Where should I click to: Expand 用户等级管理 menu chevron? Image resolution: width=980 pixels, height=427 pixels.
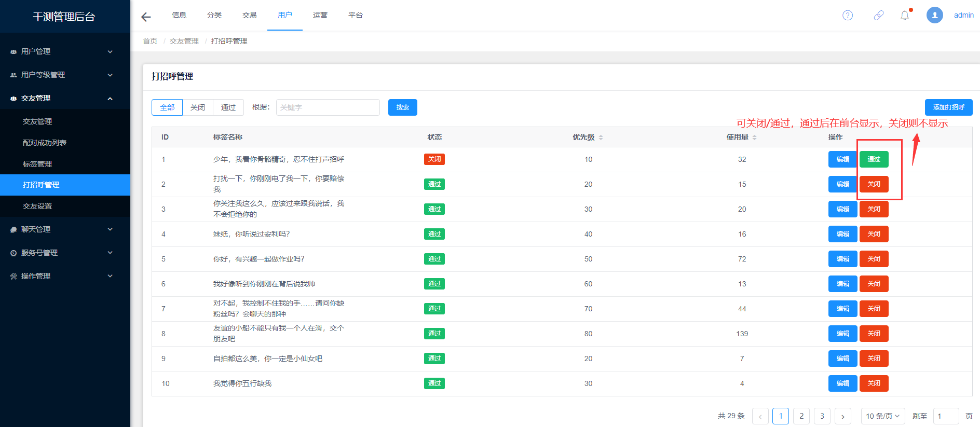point(110,75)
